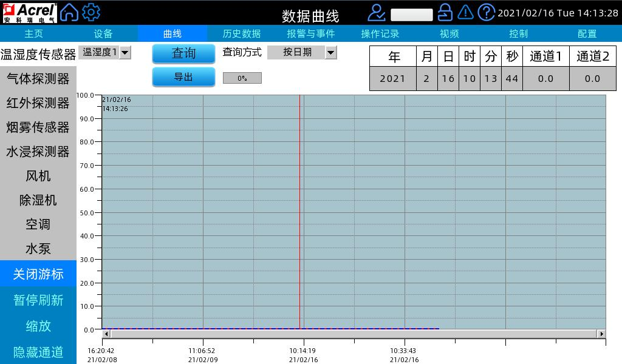This screenshot has width=622, height=364.
Task: Select 红外探测器 in sidebar
Action: (x=38, y=103)
